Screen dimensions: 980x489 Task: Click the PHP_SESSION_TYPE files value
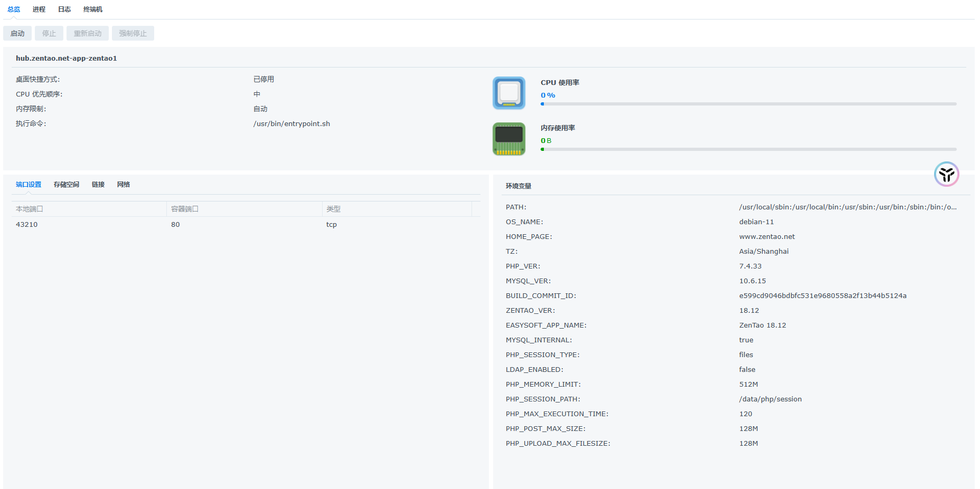click(746, 354)
